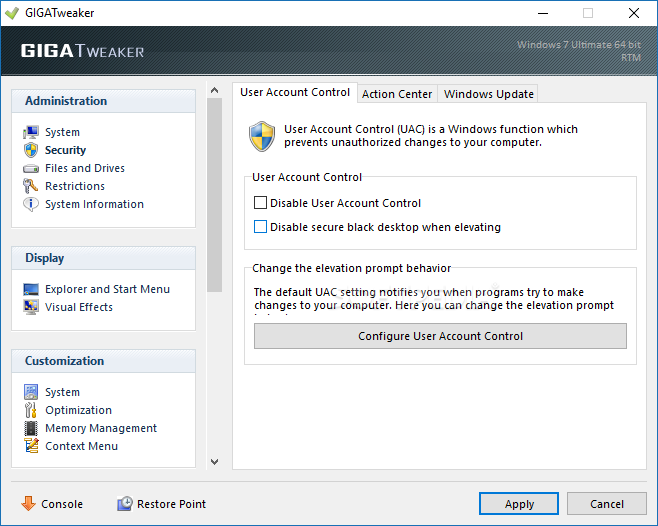The height and width of the screenshot is (526, 658).
Task: Click the Administration section header
Action: (x=103, y=101)
